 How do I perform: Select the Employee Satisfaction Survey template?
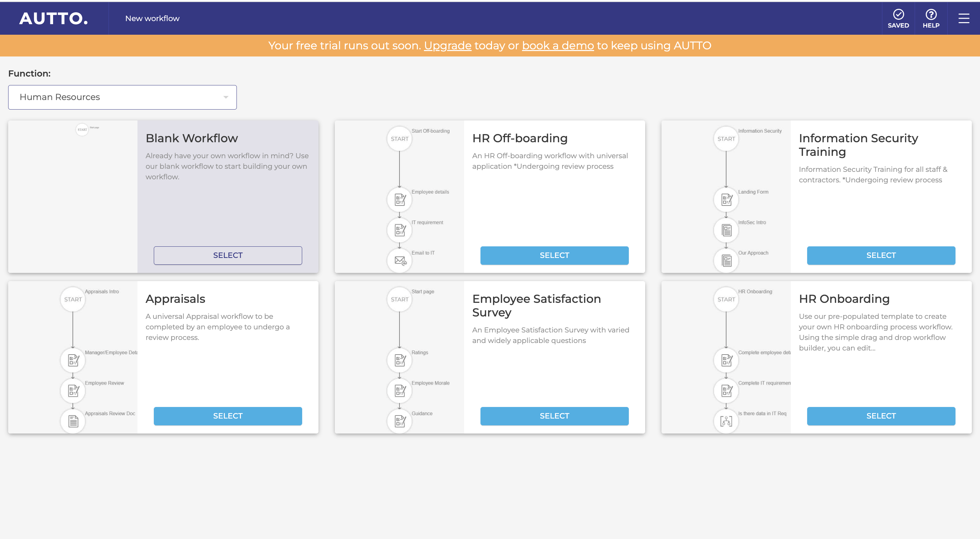pos(554,416)
